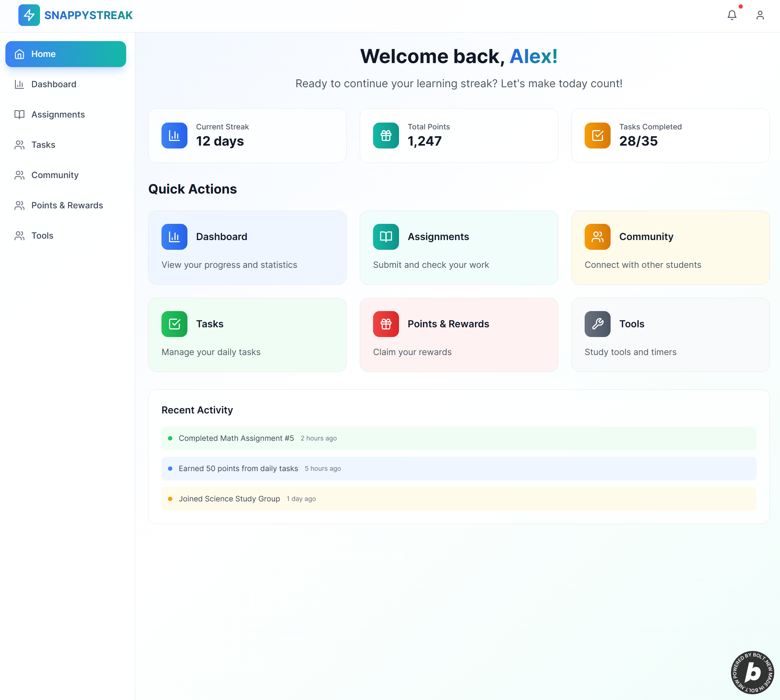Open the Assignments quick action card

458,248
